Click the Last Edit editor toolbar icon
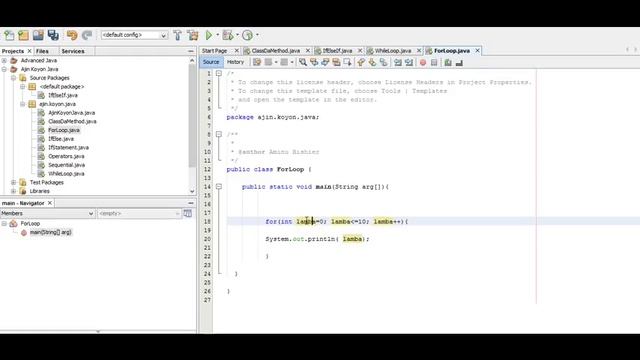The height and width of the screenshot is (360, 640). pyautogui.click(x=257, y=62)
